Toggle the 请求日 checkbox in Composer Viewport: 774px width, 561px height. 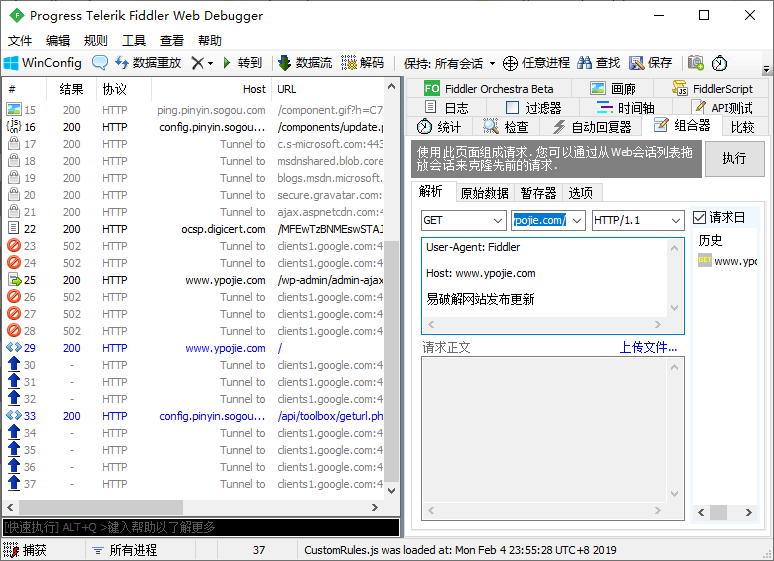(700, 218)
